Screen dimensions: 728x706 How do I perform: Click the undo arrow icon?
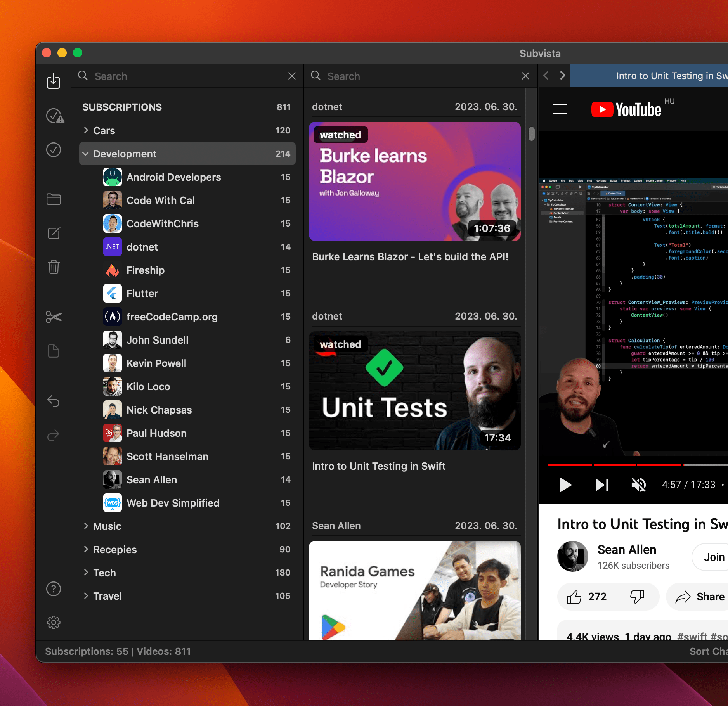pyautogui.click(x=53, y=401)
